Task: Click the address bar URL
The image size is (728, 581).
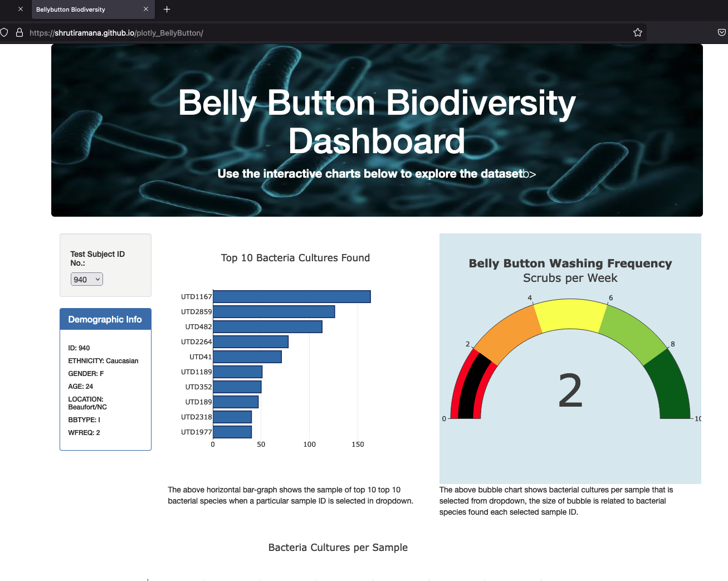Action: click(116, 32)
